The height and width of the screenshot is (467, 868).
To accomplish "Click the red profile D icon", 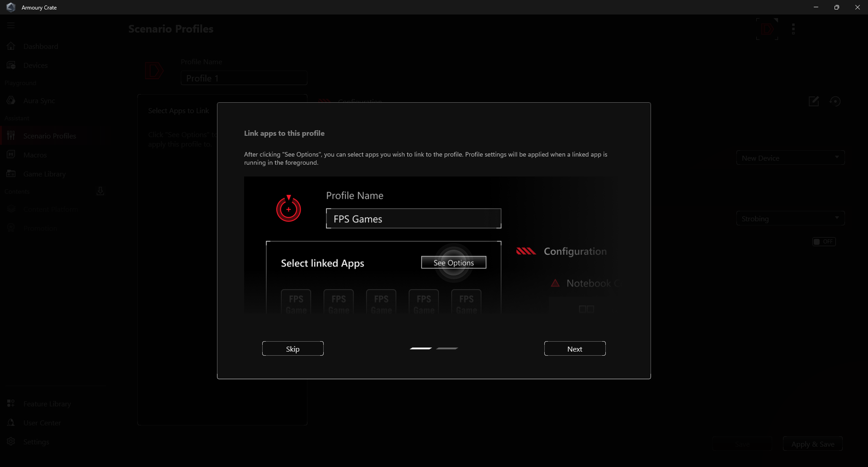I will tap(154, 71).
